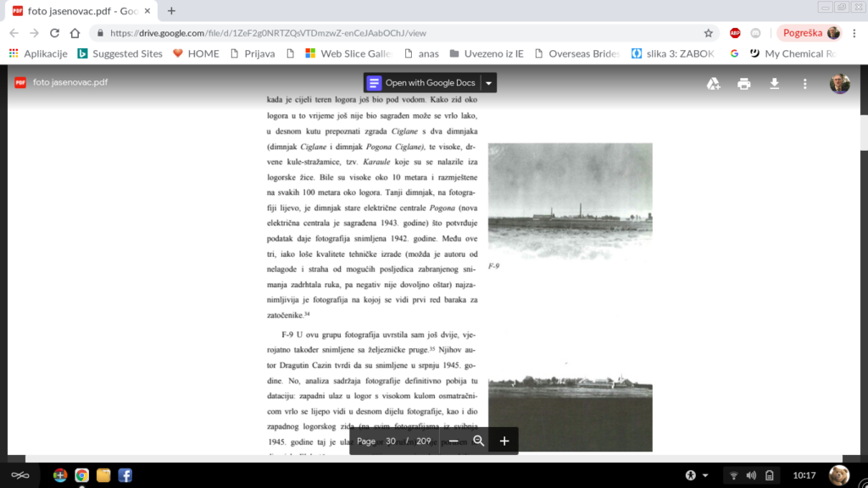Click the magnifier reset zoom icon

[479, 441]
